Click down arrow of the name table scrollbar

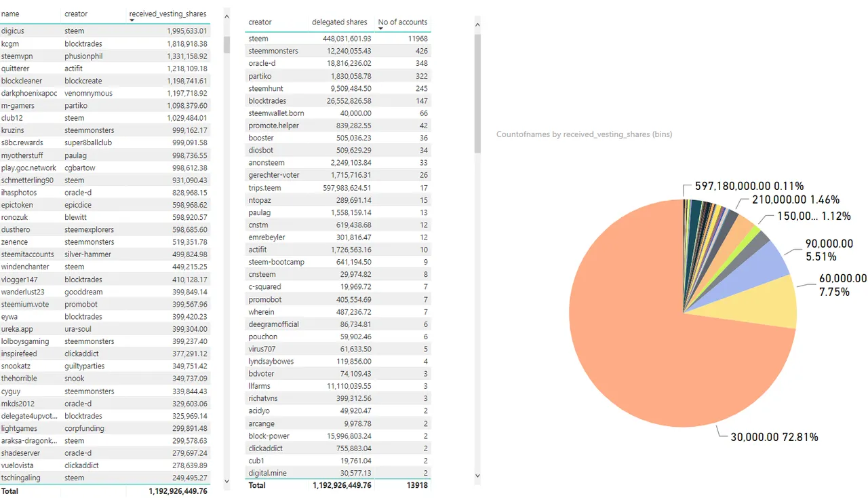pyautogui.click(x=226, y=482)
